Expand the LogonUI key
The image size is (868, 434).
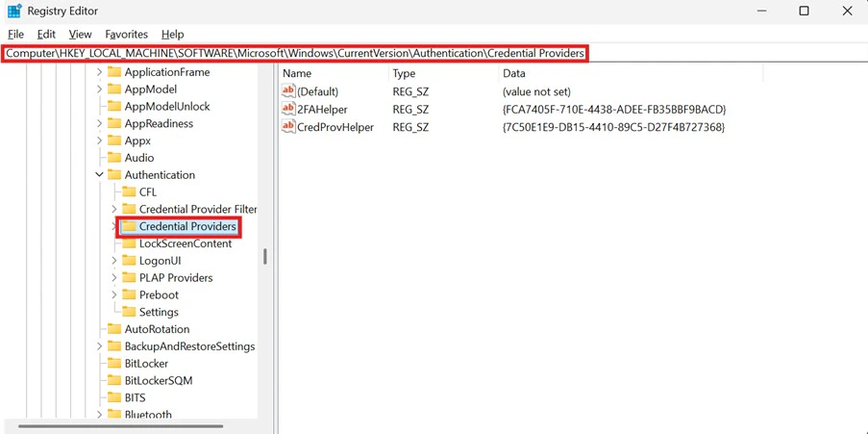tap(114, 261)
